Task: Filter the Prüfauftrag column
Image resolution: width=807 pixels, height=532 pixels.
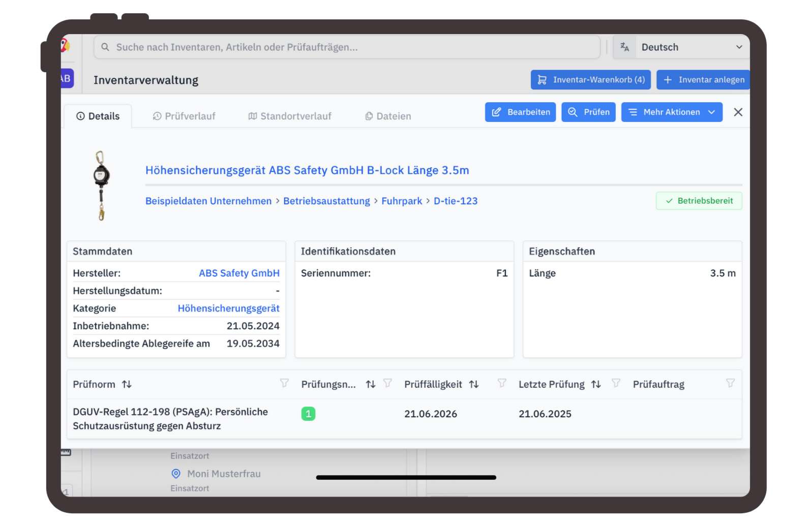Action: 730,383
